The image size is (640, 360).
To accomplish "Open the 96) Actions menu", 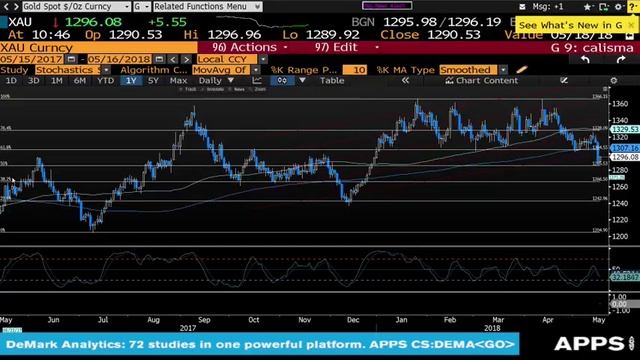I will click(x=249, y=47).
